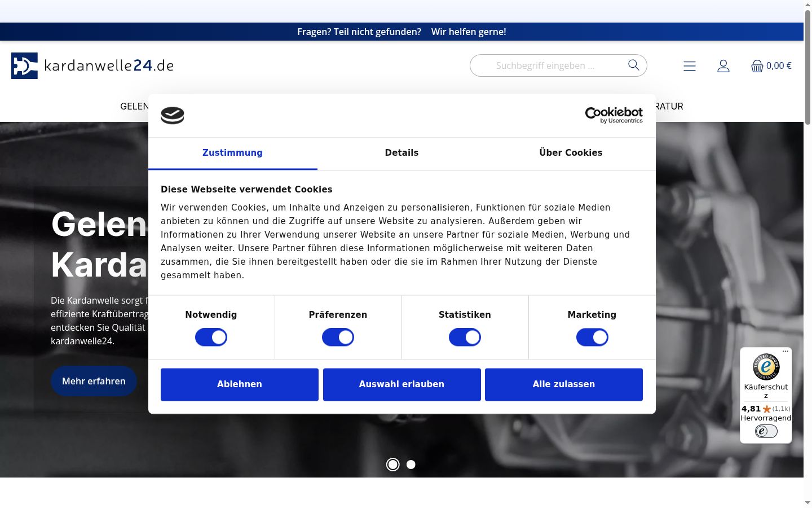The width and height of the screenshot is (812, 508).
Task: Click the Trusted Shops guarantee seal
Action: coord(766,367)
